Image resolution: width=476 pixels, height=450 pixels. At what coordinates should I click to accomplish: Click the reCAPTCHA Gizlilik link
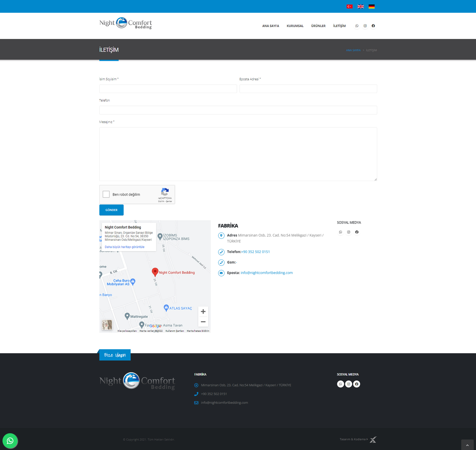tap(161, 202)
